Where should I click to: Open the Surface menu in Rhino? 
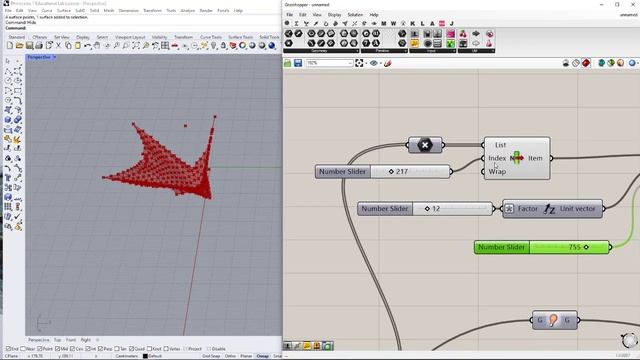pos(64,11)
